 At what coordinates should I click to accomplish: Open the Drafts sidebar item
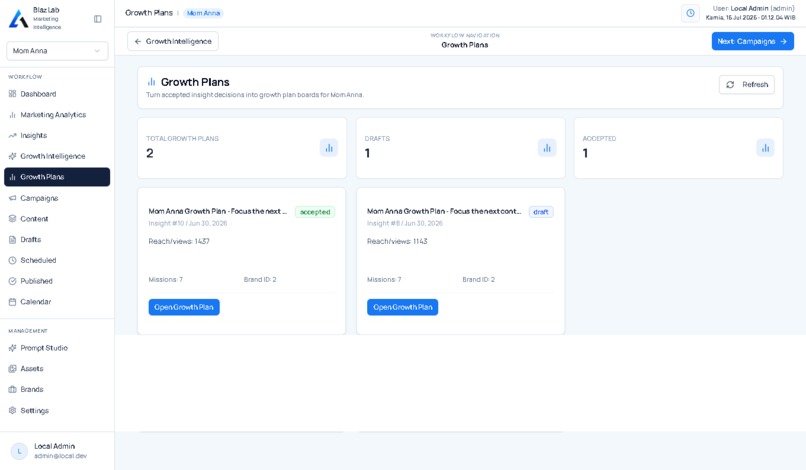click(x=57, y=240)
